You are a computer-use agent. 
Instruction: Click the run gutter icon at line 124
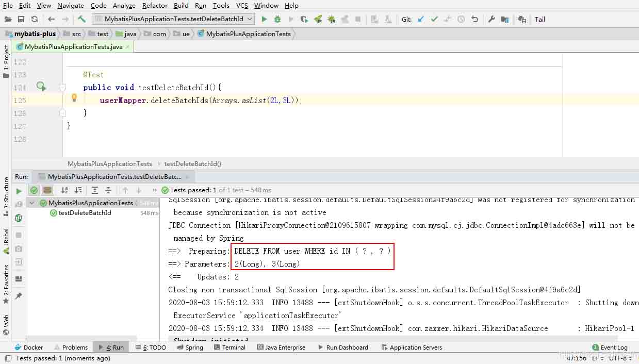coord(41,87)
